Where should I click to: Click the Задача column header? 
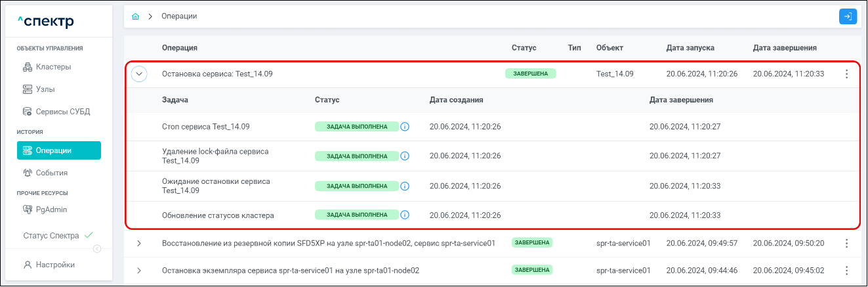(176, 100)
